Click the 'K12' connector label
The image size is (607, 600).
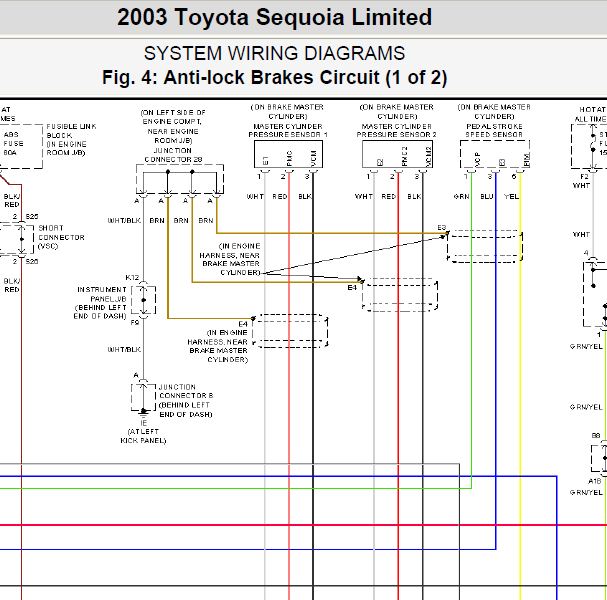(x=132, y=278)
